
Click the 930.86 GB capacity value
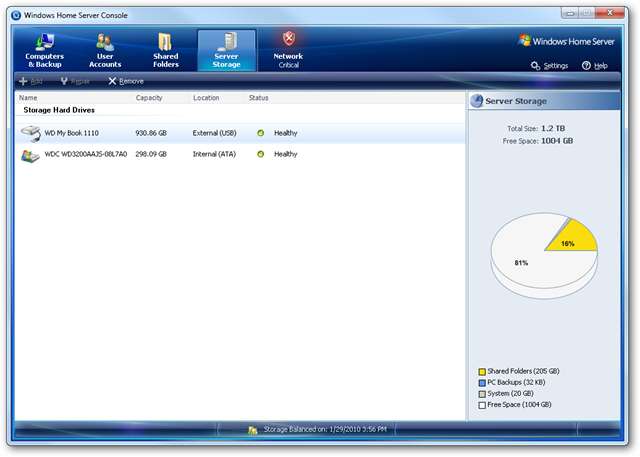click(x=151, y=133)
